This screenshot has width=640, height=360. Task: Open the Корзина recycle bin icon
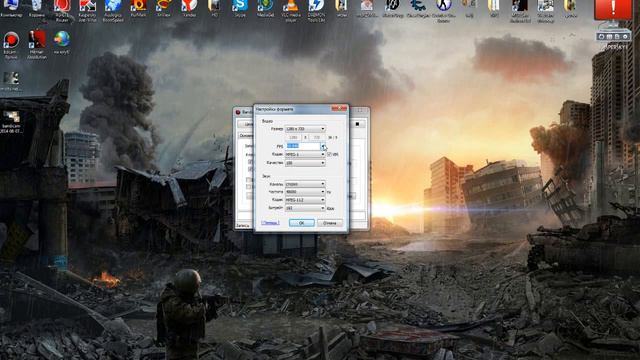tap(37, 8)
